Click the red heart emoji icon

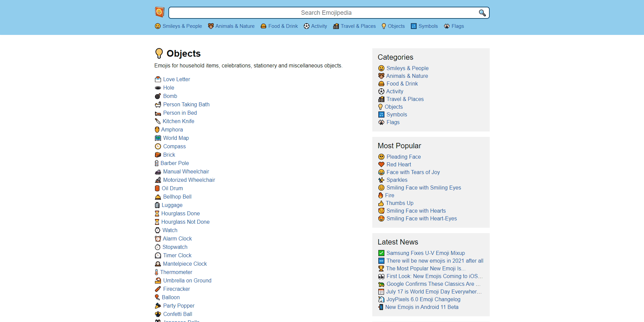click(381, 165)
